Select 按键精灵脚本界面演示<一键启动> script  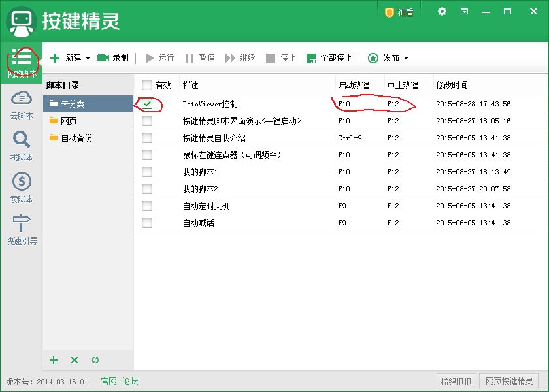(x=242, y=121)
